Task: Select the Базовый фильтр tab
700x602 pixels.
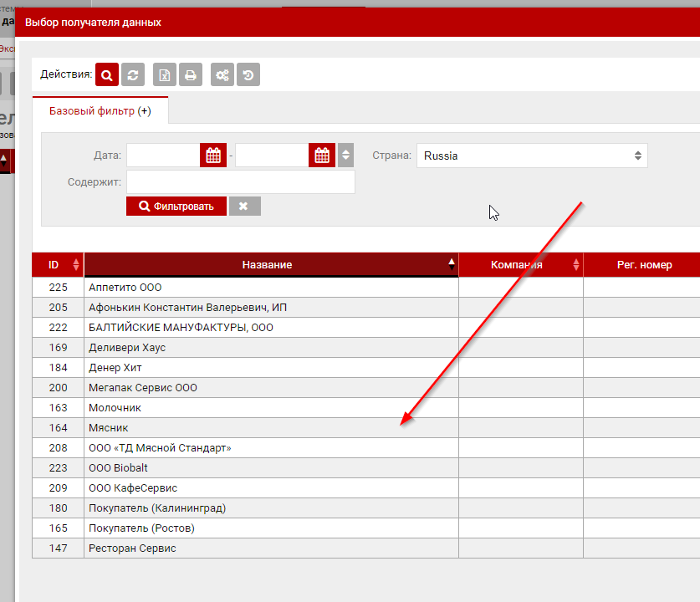Action: pos(100,111)
